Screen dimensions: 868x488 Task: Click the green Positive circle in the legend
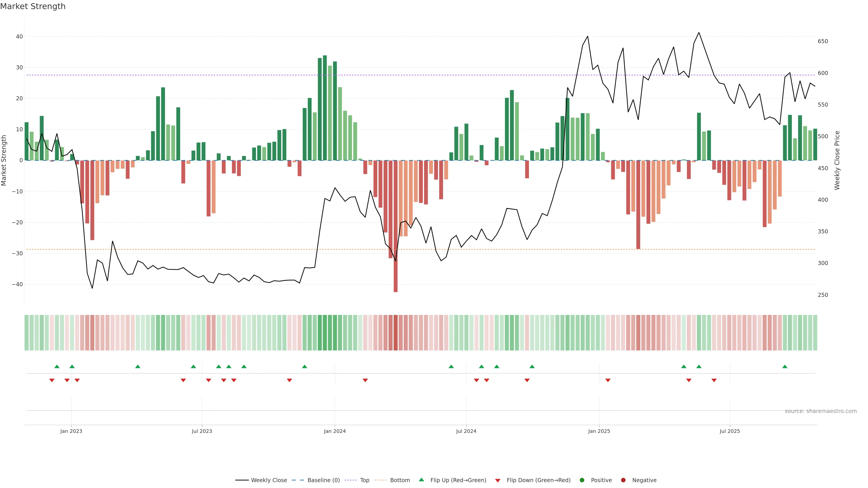coord(582,480)
